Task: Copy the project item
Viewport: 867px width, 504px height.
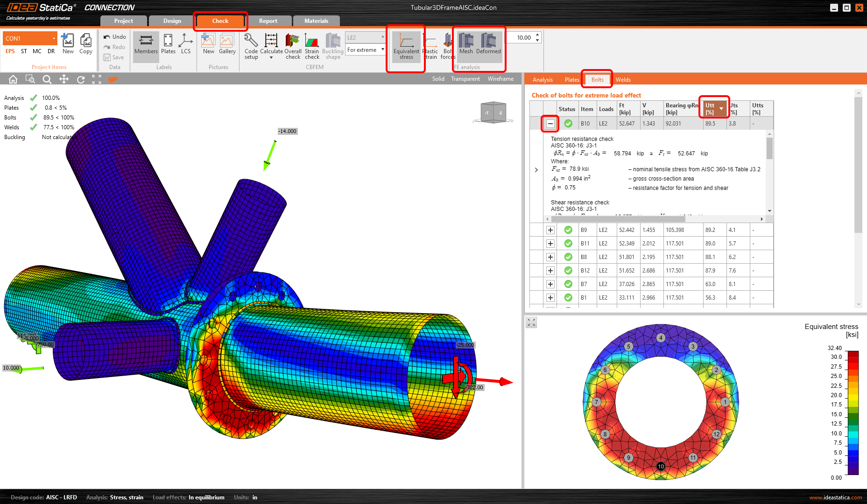Action: (x=86, y=45)
